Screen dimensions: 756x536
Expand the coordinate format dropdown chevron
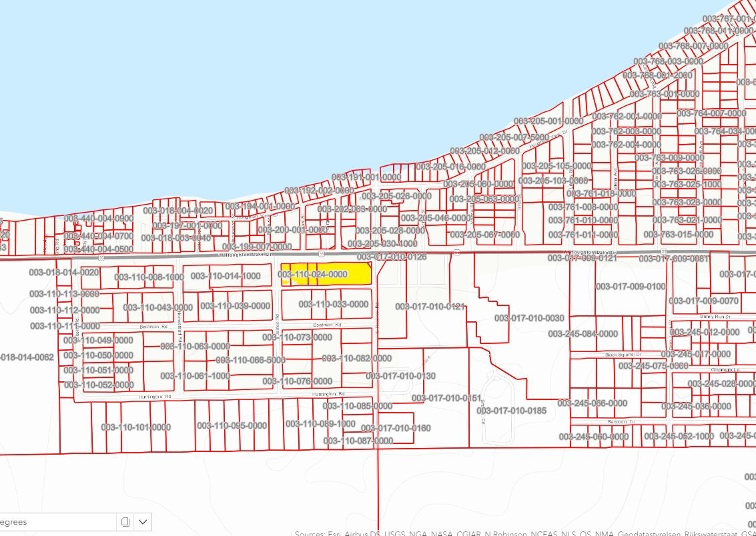click(x=143, y=521)
